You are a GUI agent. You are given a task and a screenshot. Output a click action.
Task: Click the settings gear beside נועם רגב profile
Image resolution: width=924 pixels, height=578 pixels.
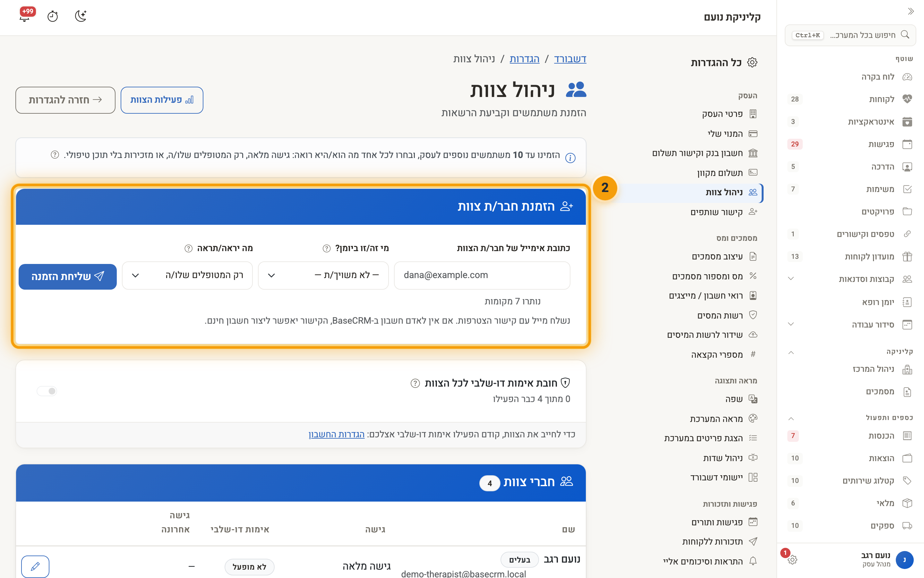click(x=792, y=560)
